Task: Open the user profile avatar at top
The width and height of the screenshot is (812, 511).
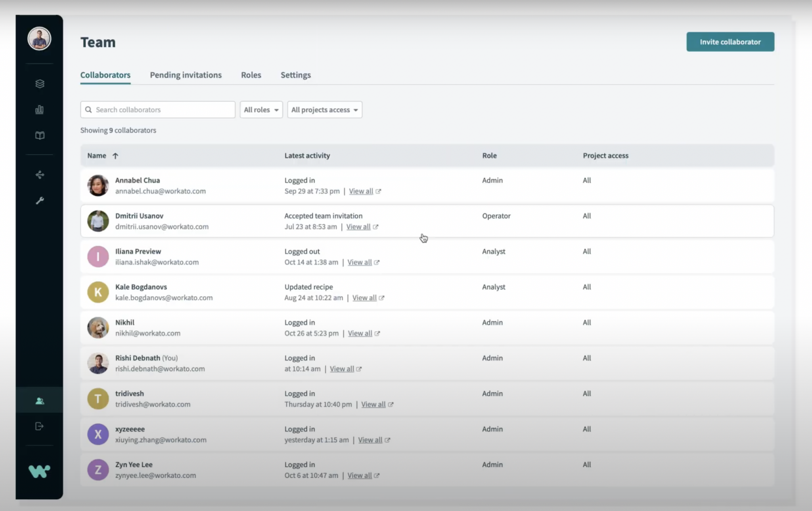Action: [39, 39]
